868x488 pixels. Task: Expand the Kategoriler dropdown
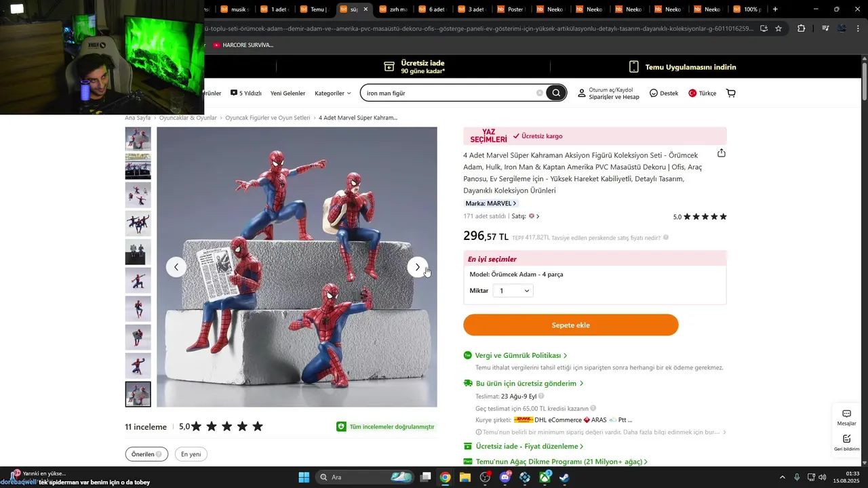pyautogui.click(x=333, y=93)
